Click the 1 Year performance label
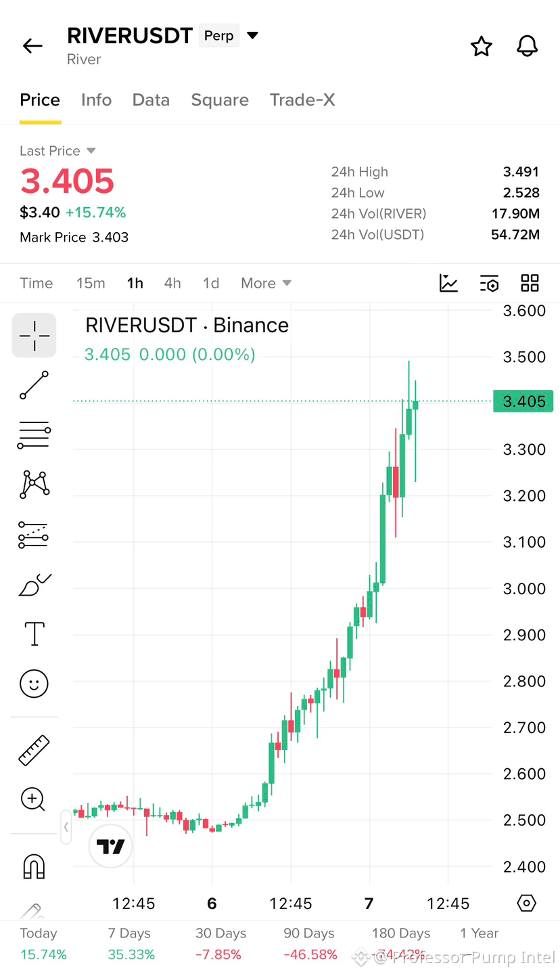This screenshot has width=560, height=974. (x=479, y=933)
